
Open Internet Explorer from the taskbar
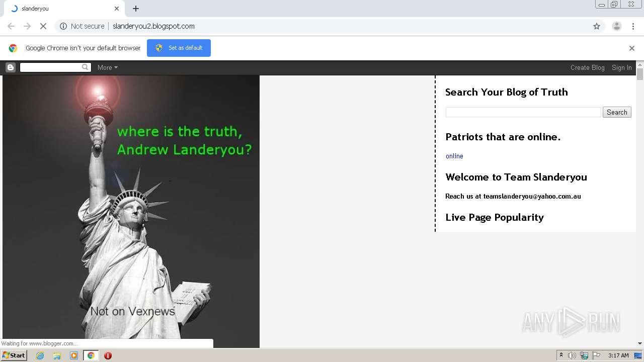pyautogui.click(x=40, y=355)
